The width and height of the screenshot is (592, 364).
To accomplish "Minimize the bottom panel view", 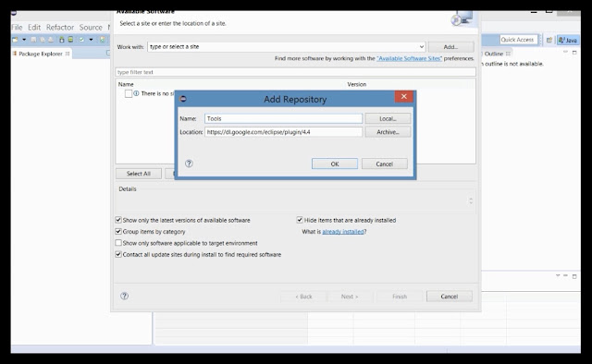I will tap(565, 275).
